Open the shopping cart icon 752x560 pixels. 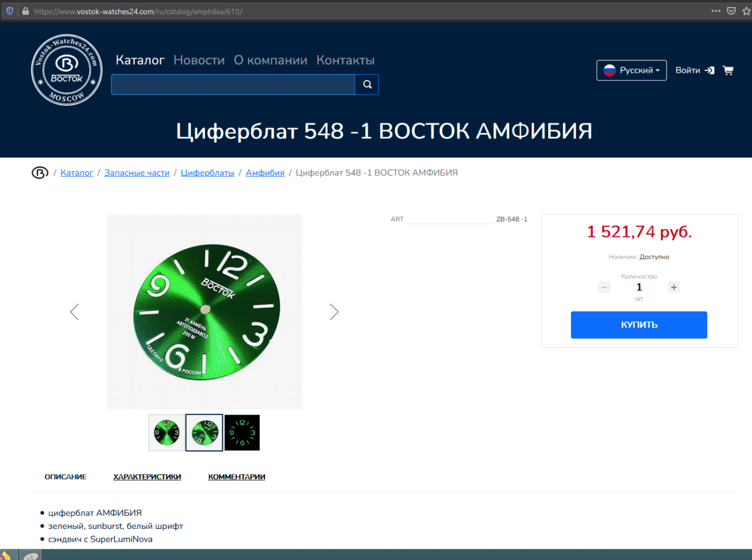pos(728,71)
